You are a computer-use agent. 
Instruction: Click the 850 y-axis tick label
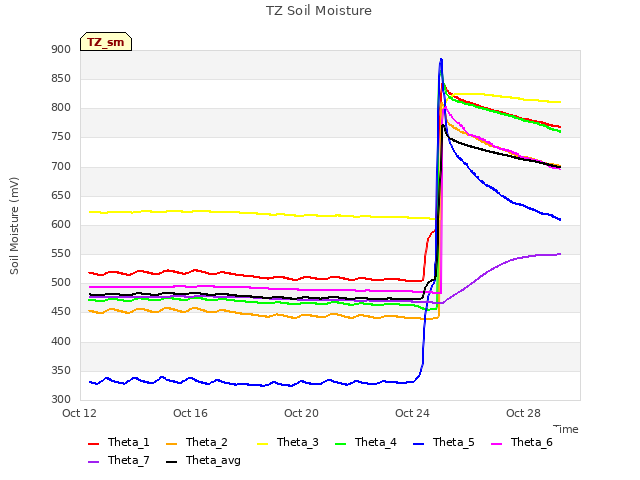tap(61, 78)
